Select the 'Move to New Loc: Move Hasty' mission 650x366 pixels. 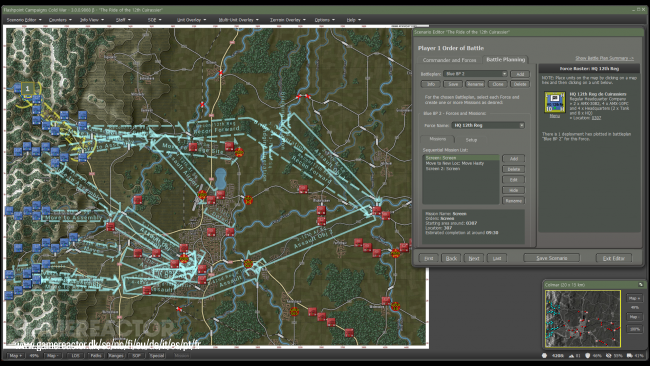[x=461, y=163]
